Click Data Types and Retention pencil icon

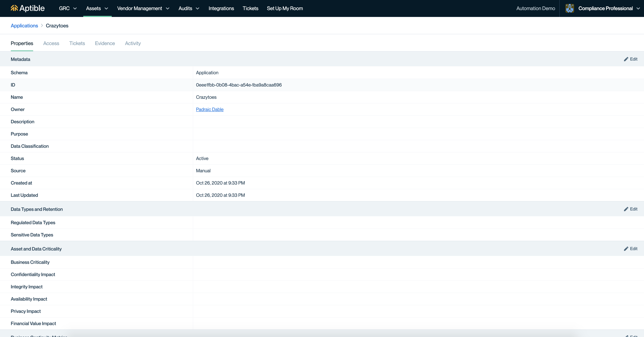626,209
